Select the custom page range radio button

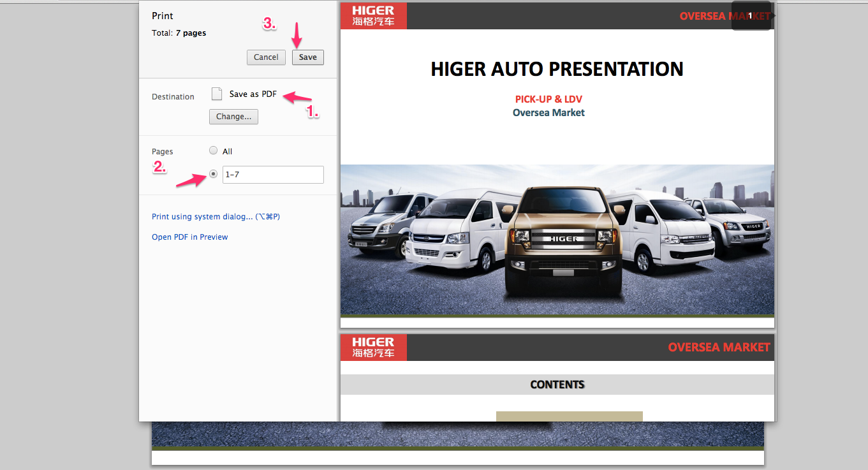coord(214,174)
